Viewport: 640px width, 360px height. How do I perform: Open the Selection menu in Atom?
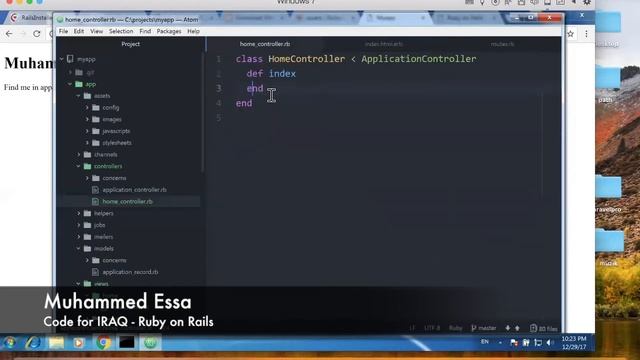[121, 31]
